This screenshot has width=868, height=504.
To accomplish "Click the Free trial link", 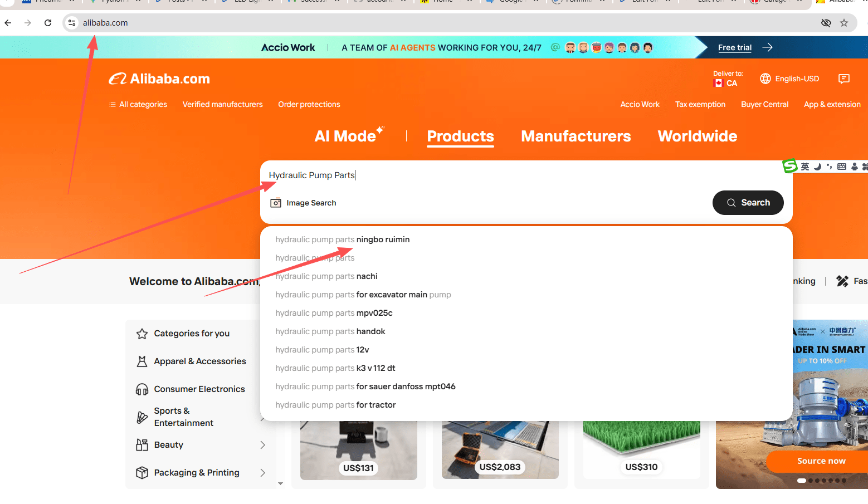I will [x=735, y=47].
